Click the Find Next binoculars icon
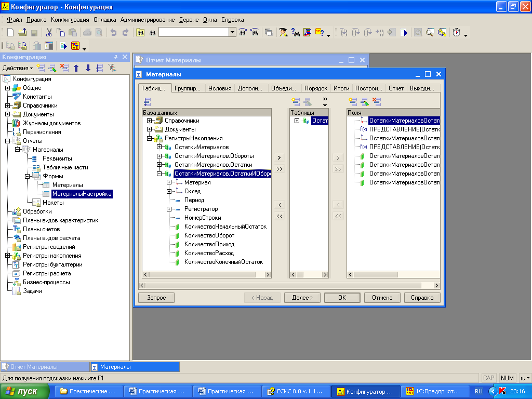This screenshot has height=399, width=532. (243, 32)
